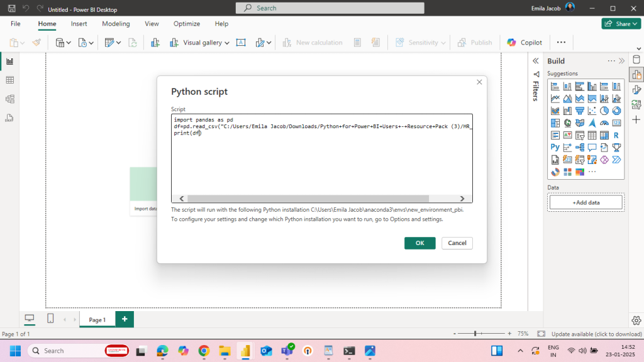
Task: Open the Modeling ribbon tab
Action: (x=116, y=24)
